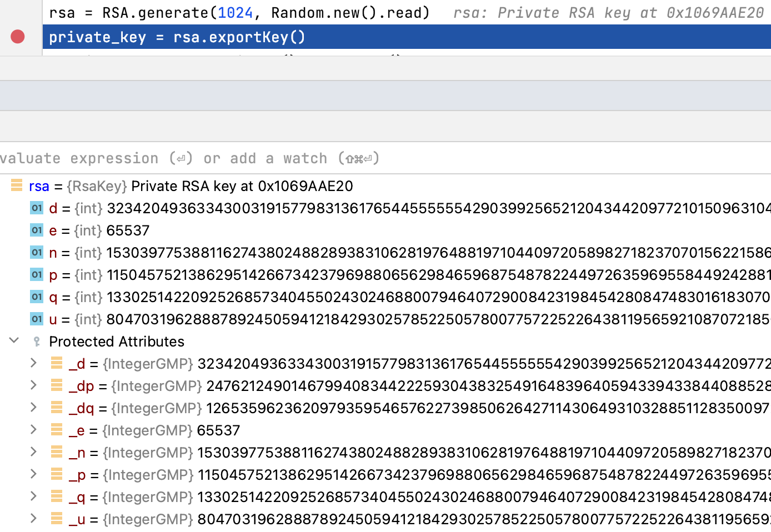Viewport: 771px width, 532px height.
Task: Click the int icon beside variable q
Action: tap(37, 297)
